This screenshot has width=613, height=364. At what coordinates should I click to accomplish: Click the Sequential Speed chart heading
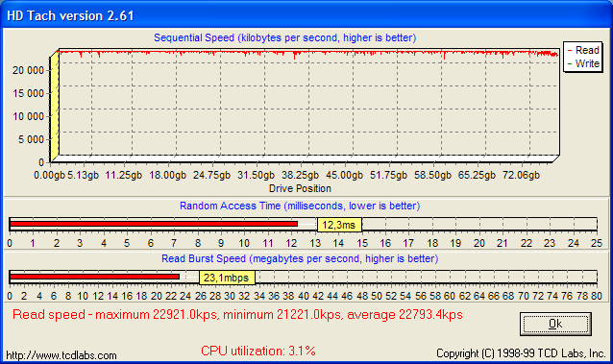pos(285,37)
